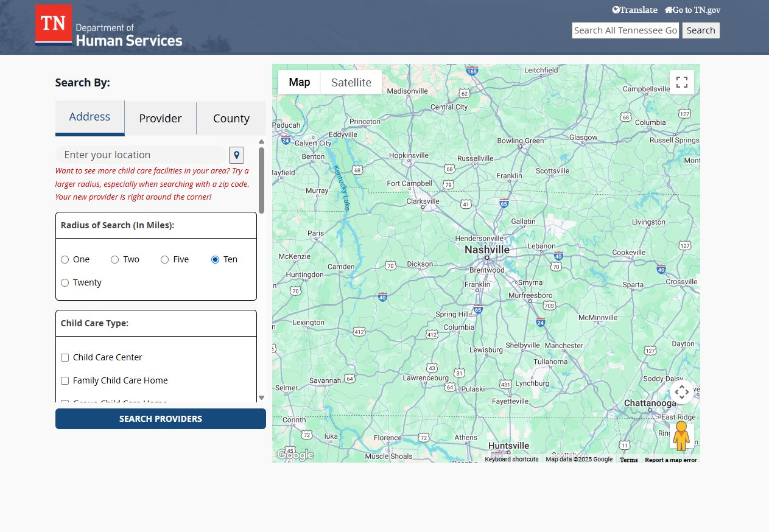
Task: Click the scrollbar up arrow in search panel
Action: (262, 141)
